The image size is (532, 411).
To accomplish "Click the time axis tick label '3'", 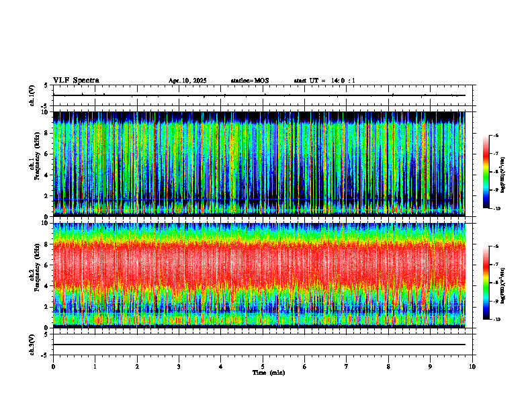I will [179, 367].
